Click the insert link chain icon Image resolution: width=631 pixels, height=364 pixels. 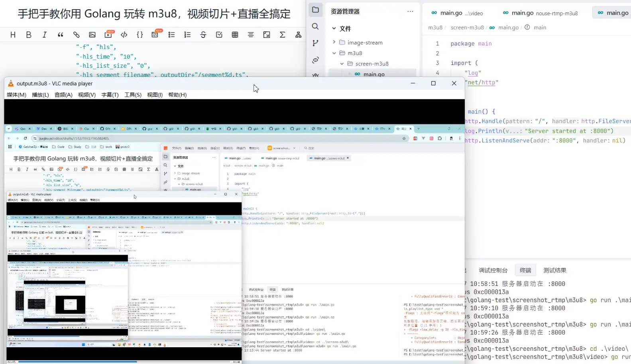point(76,35)
